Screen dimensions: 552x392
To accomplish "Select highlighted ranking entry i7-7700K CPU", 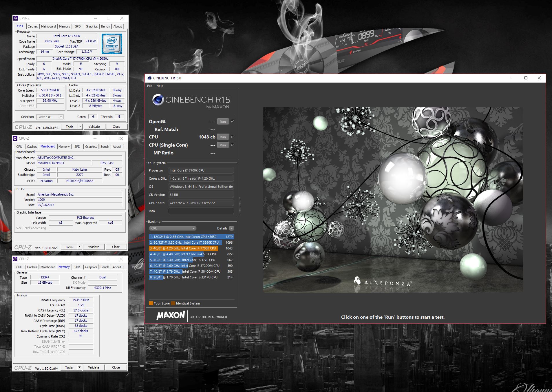I will point(191,248).
